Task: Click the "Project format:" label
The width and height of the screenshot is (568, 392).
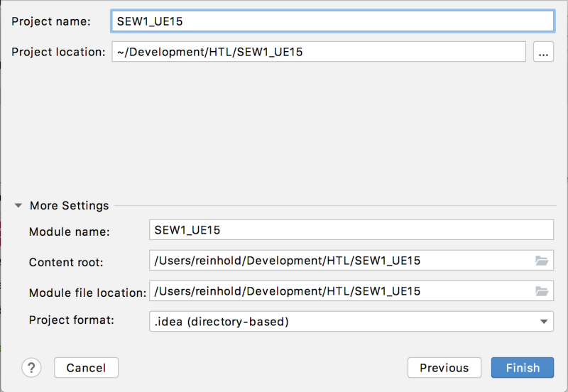Action: click(72, 320)
